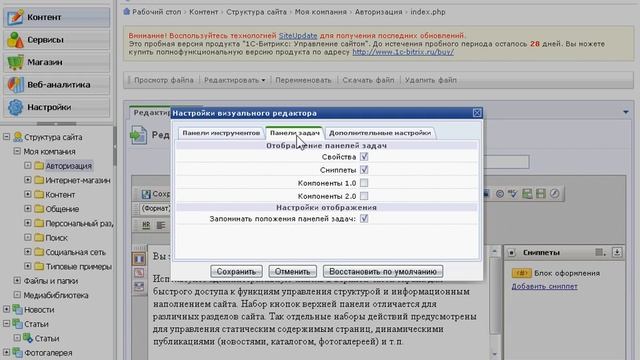Viewport: 640px width, 360px height.
Task: Close the Настройки визуального редактора dialog
Action: (x=477, y=113)
